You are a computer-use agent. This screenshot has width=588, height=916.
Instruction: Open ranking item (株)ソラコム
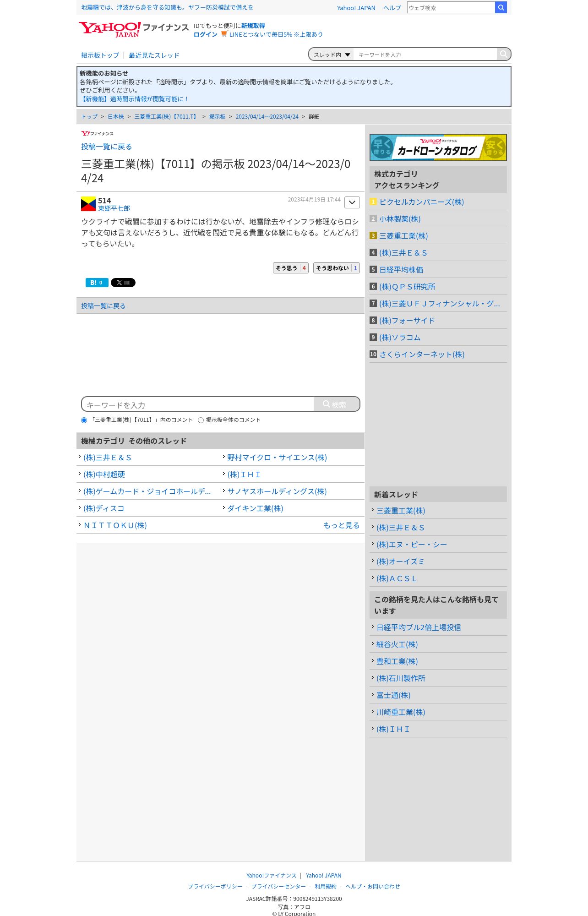click(400, 338)
